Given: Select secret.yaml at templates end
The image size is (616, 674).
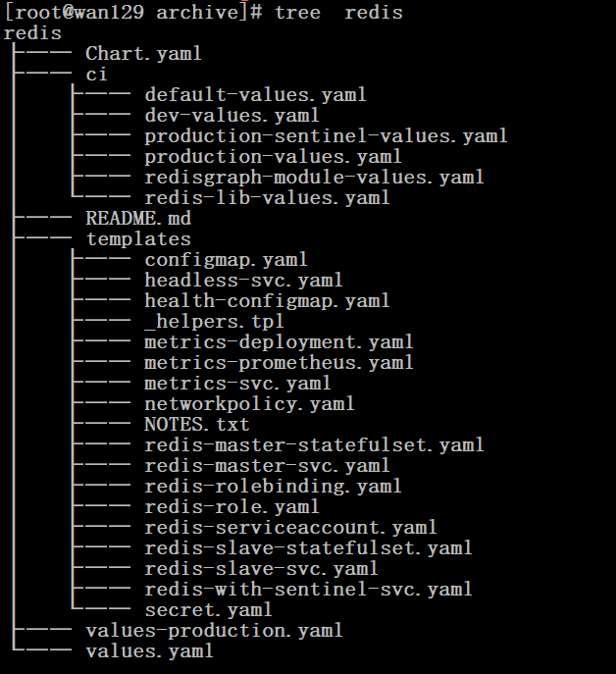Looking at the screenshot, I should click(x=208, y=610).
